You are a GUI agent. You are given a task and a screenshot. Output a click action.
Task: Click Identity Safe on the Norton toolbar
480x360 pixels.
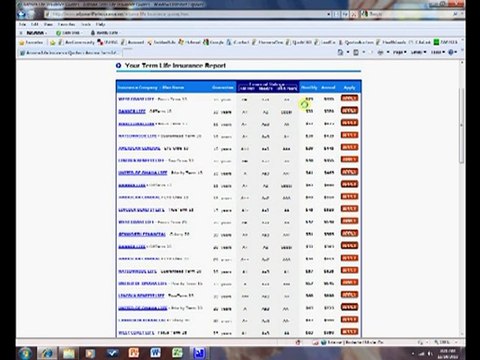click(x=104, y=33)
